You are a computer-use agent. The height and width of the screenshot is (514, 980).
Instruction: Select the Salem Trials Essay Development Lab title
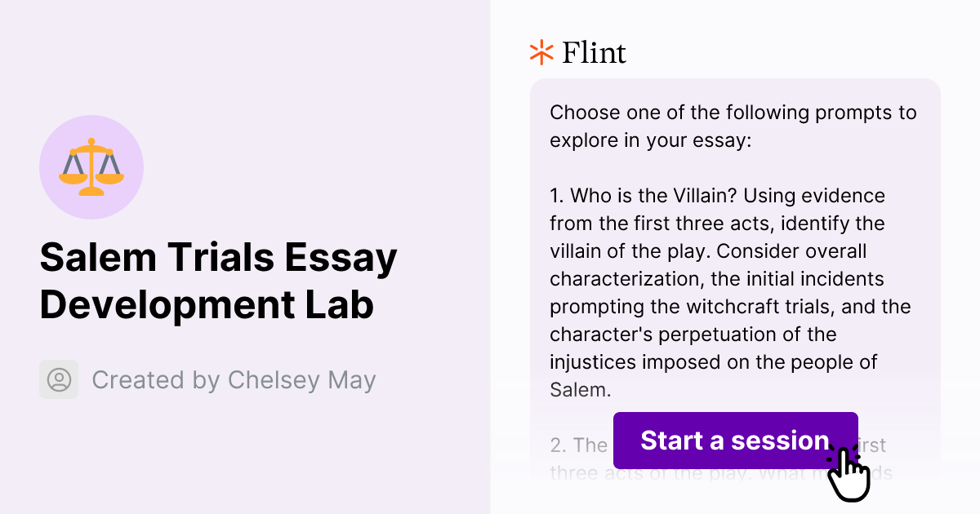click(x=219, y=281)
